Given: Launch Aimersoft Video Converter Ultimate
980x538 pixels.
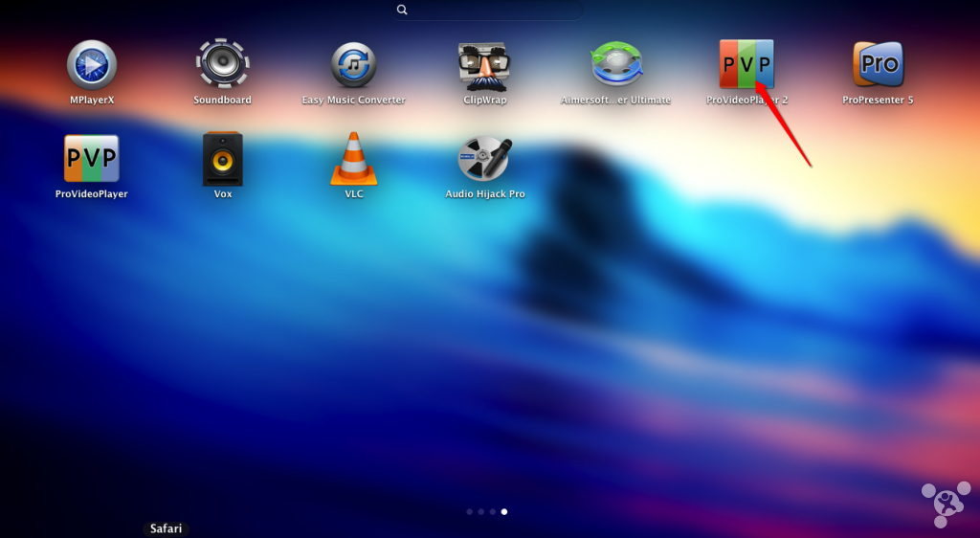Looking at the screenshot, I should pyautogui.click(x=615, y=65).
